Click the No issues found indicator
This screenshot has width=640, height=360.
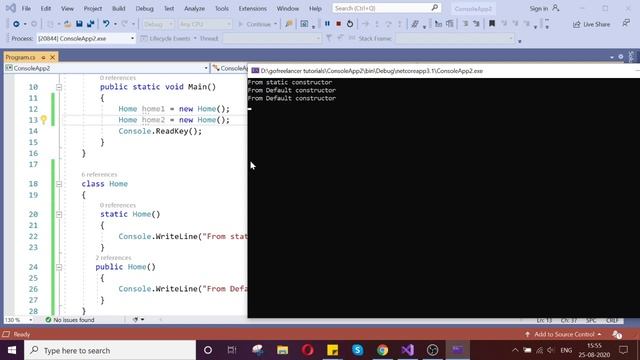pyautogui.click(x=70, y=320)
